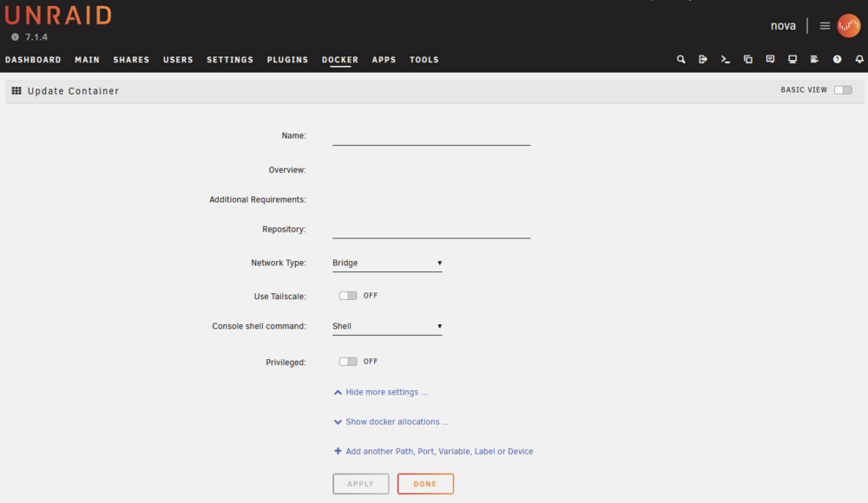Open the Console shell command dropdown
The width and height of the screenshot is (868, 503).
(387, 326)
